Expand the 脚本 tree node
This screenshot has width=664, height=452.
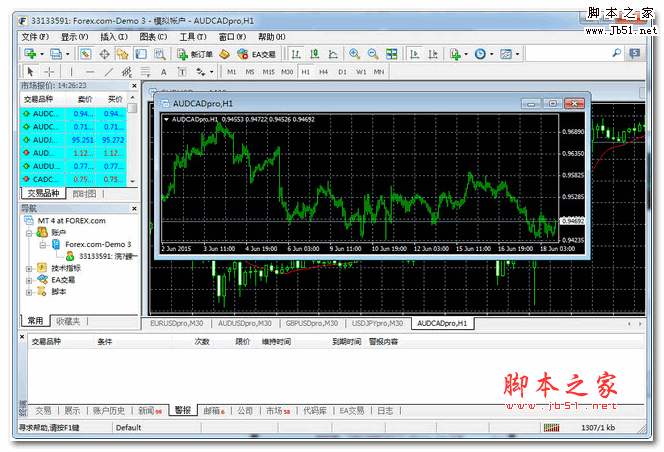(29, 292)
